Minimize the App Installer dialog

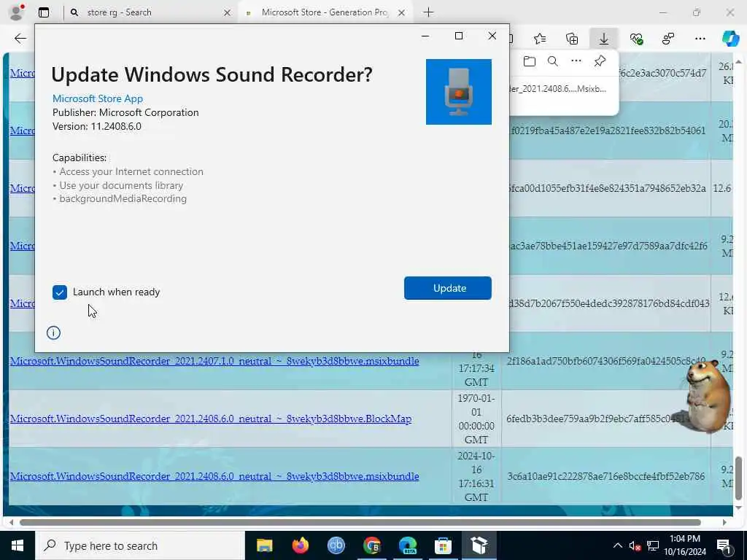[425, 36]
